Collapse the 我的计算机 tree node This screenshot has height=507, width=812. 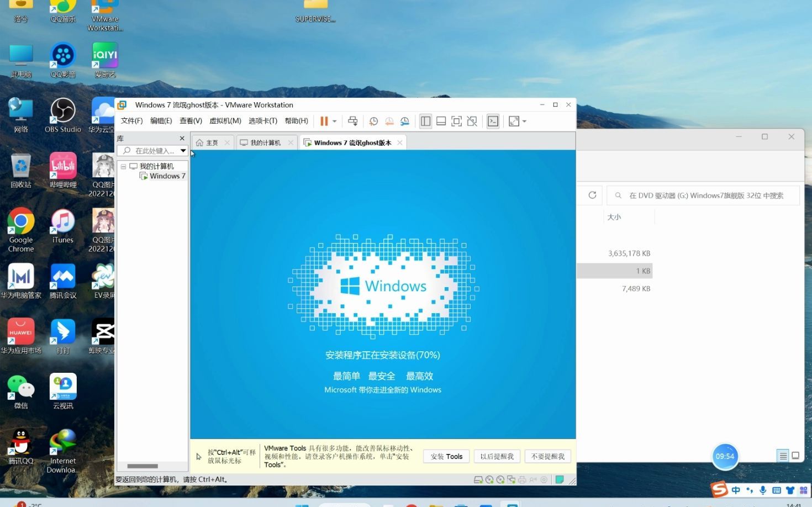[x=123, y=166]
